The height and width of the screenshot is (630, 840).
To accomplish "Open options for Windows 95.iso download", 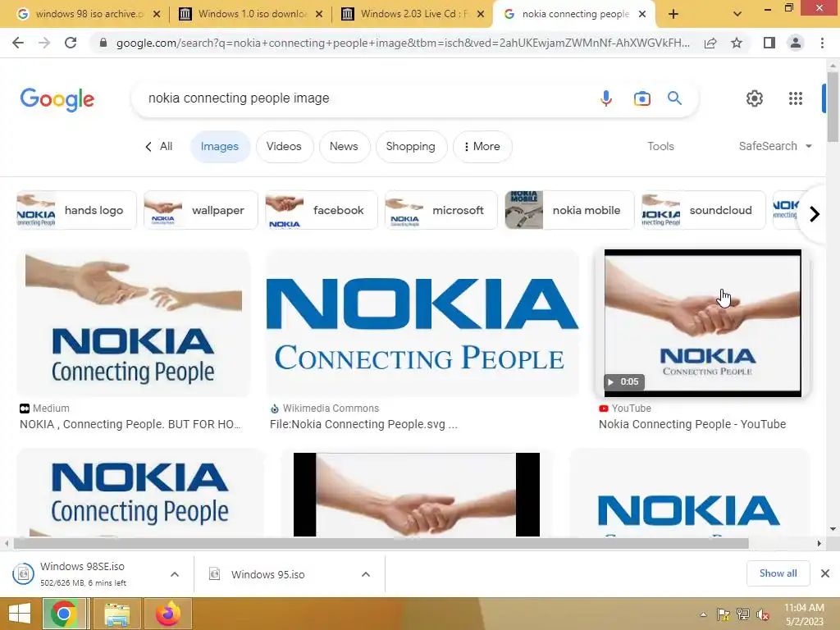I will coord(366,574).
